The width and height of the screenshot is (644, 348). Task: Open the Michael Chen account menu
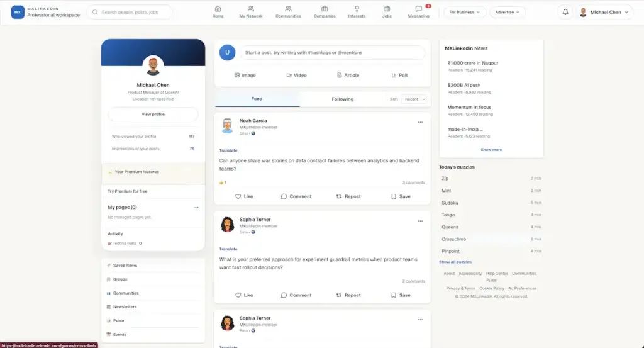(x=604, y=12)
